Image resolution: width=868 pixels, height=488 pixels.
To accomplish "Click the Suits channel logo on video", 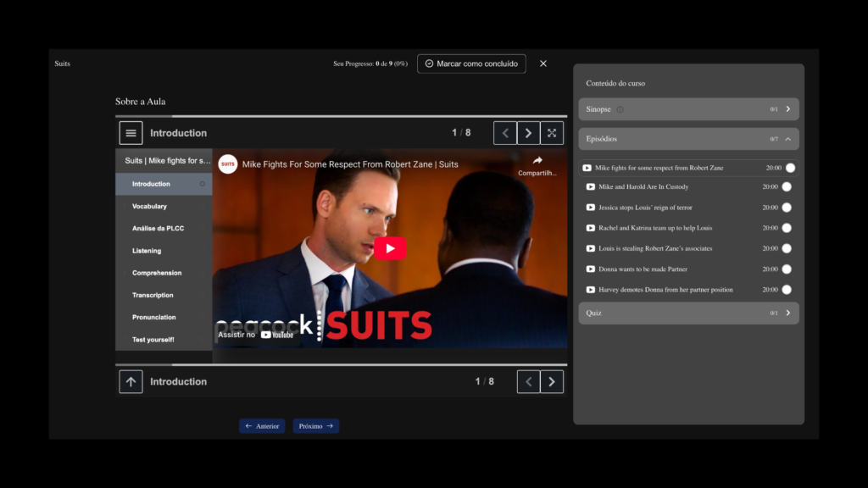I will (x=228, y=164).
